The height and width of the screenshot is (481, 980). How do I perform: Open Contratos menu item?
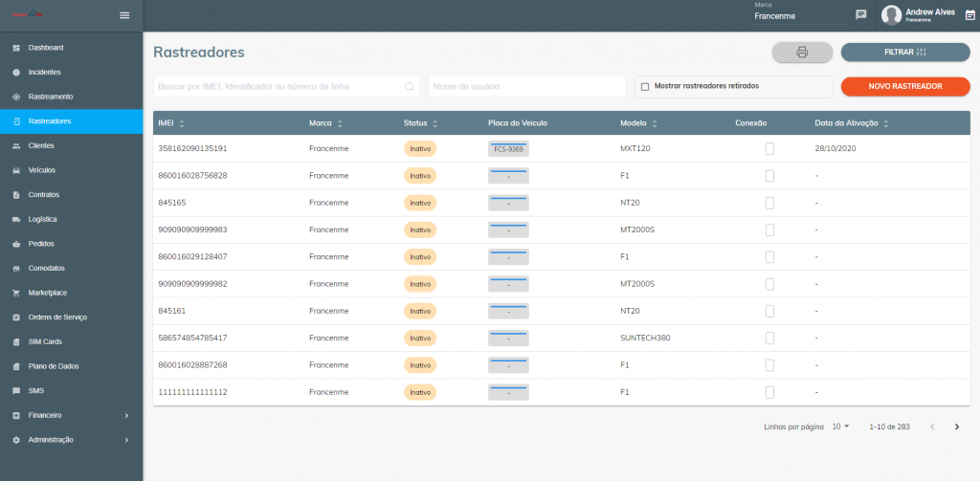(71, 195)
